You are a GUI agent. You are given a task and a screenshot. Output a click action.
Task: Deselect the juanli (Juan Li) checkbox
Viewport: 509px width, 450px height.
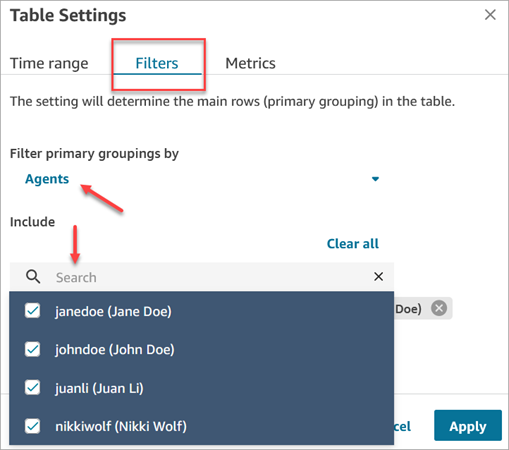tap(32, 388)
